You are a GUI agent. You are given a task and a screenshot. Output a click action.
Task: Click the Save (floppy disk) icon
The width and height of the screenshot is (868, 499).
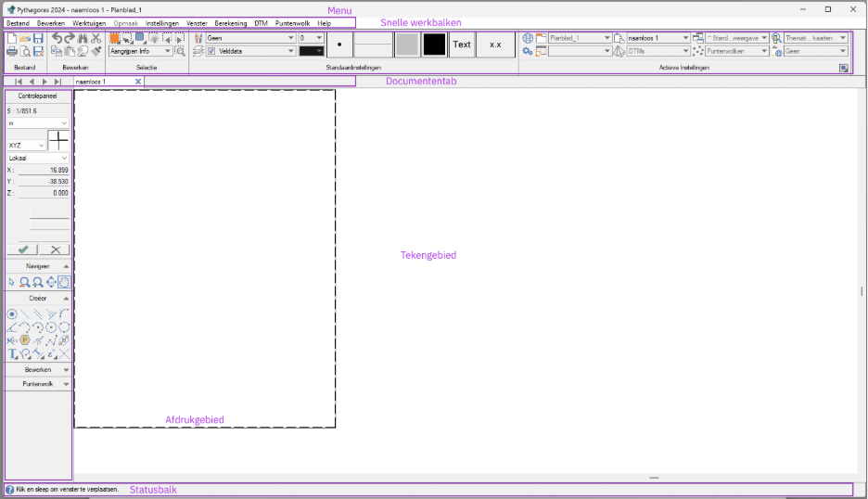(38, 38)
